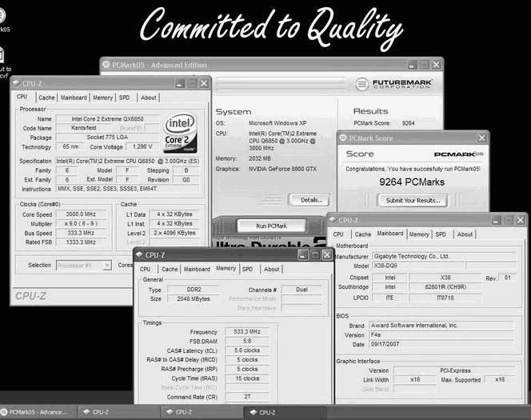Click the CPU-Z title icon in Memory window
Screen dimensions: 531x420
[139, 254]
